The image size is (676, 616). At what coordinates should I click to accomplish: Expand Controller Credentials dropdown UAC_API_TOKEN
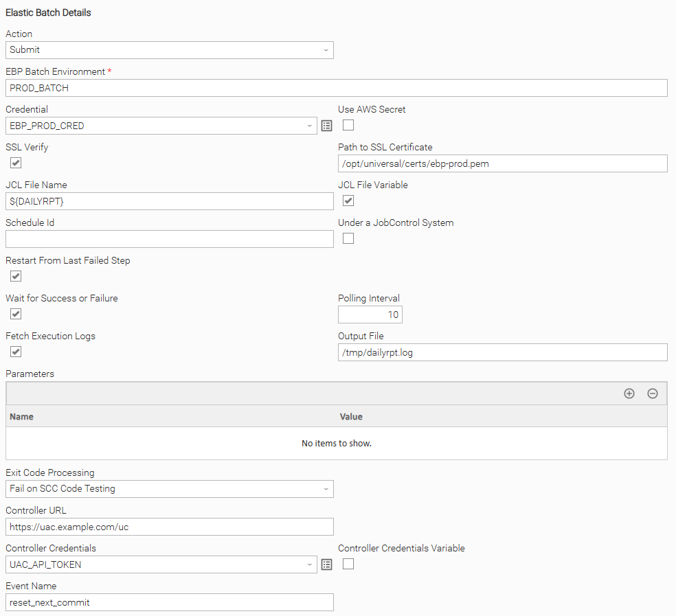click(x=161, y=564)
